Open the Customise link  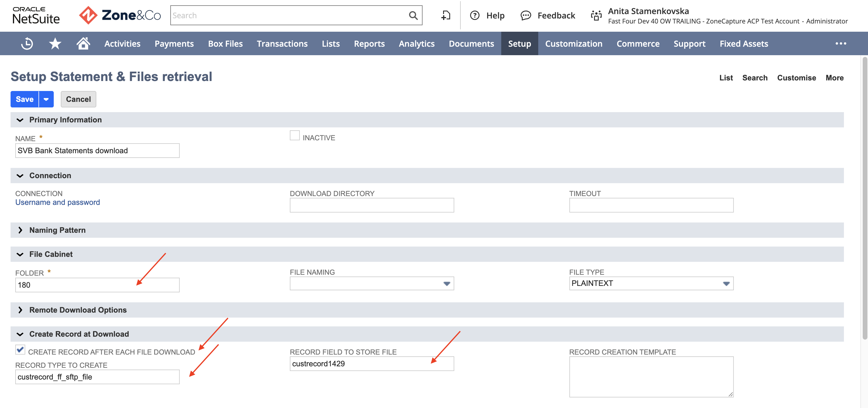point(797,78)
